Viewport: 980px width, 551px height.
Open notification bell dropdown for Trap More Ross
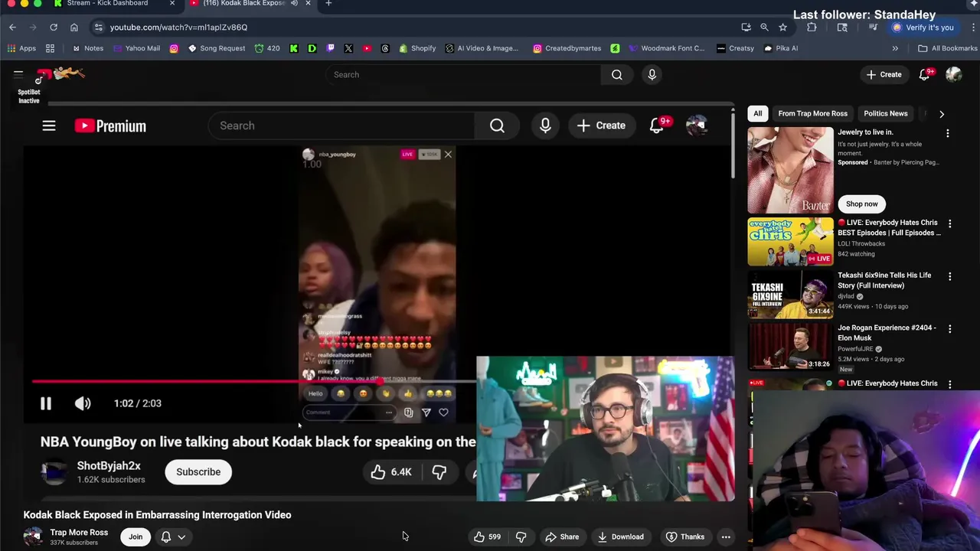pos(173,536)
